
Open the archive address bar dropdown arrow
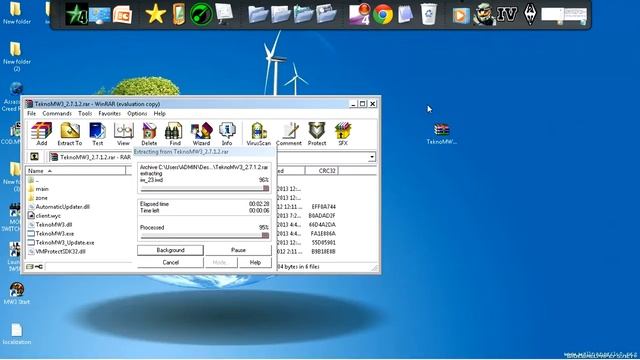(x=372, y=157)
